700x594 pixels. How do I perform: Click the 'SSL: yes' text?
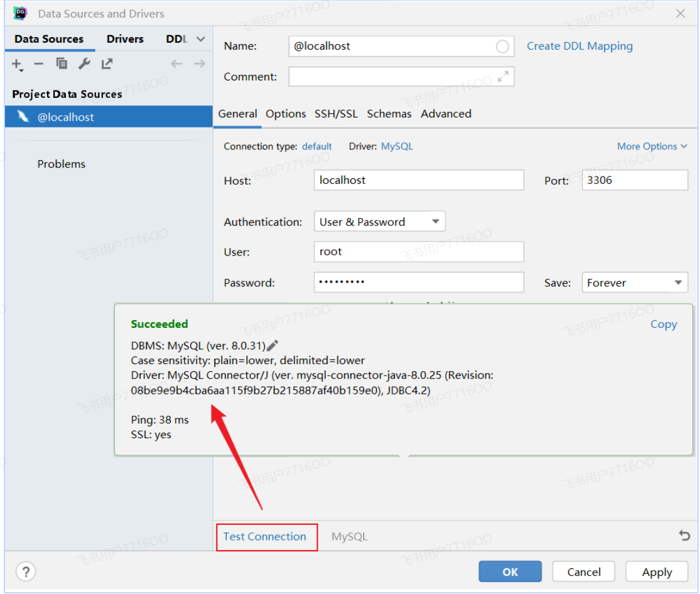[151, 435]
